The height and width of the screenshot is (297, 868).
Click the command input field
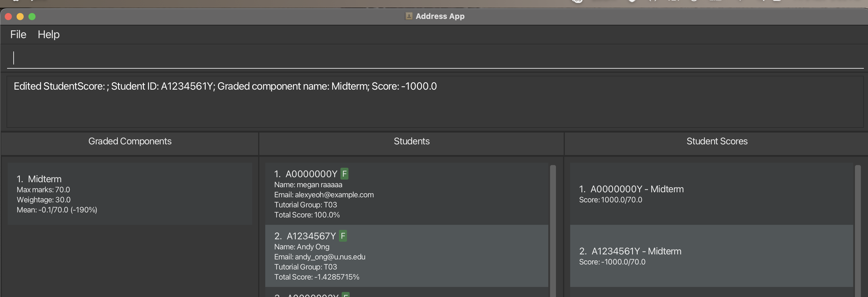pos(435,58)
